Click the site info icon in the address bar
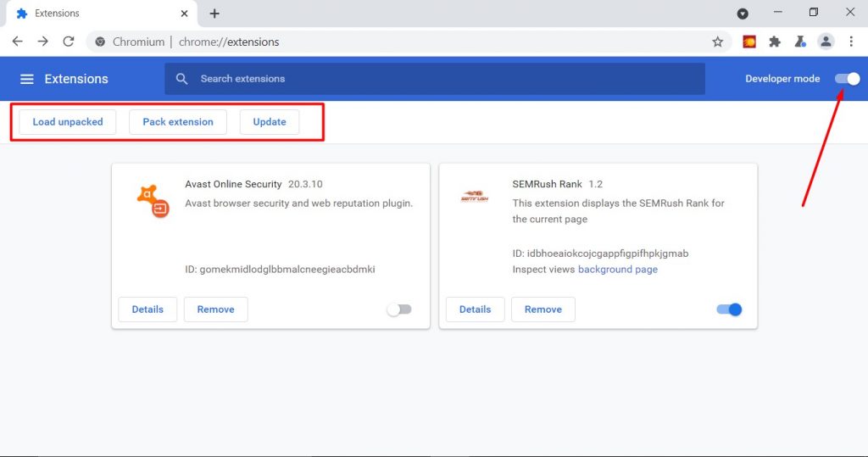 tap(100, 42)
